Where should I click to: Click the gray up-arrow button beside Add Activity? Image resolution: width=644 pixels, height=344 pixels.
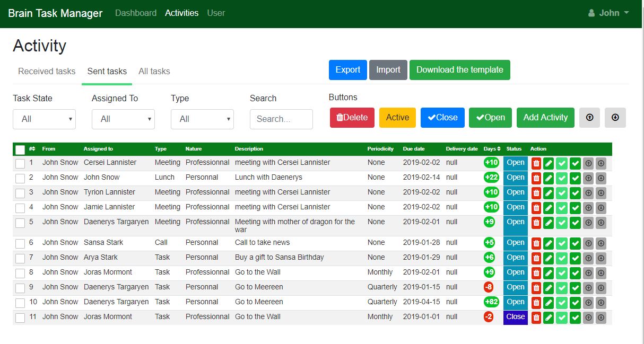[x=589, y=118]
